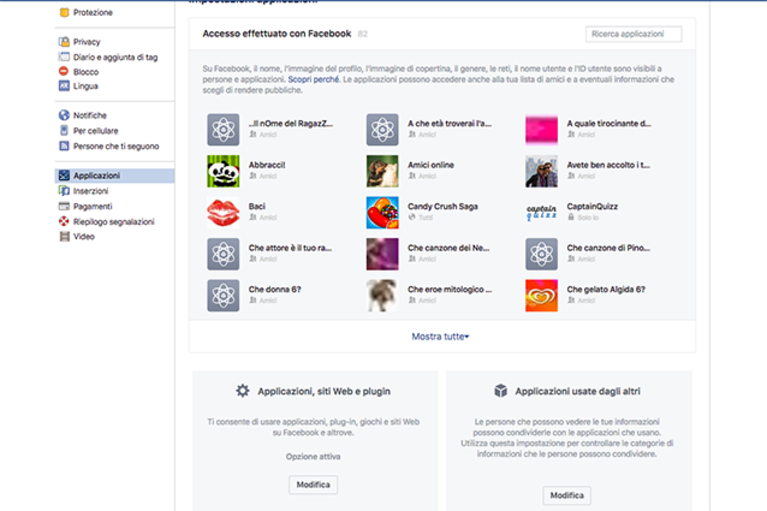Open the A che età troverai l'a... app
Image resolution: width=767 pixels, height=511 pixels.
click(x=450, y=124)
